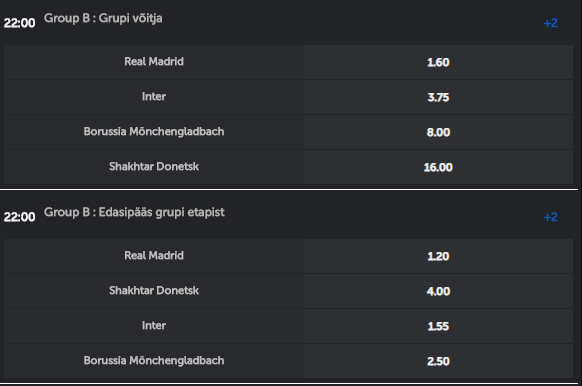This screenshot has width=582, height=386.
Task: Click Inter name in Edasipääs market
Action: click(x=154, y=326)
